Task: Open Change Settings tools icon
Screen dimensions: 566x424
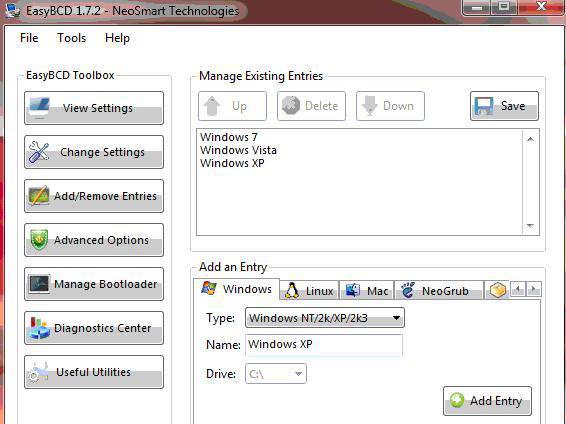Action: [39, 152]
